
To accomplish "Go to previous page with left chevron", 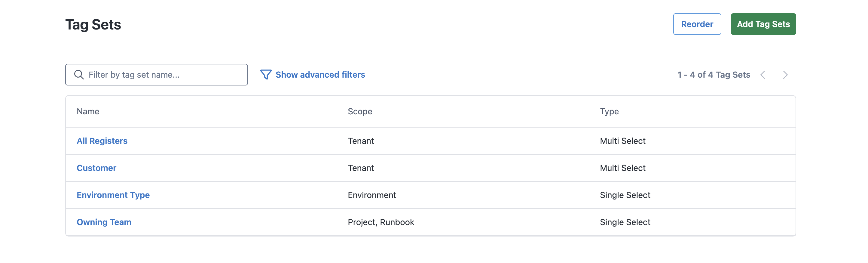I will [763, 75].
